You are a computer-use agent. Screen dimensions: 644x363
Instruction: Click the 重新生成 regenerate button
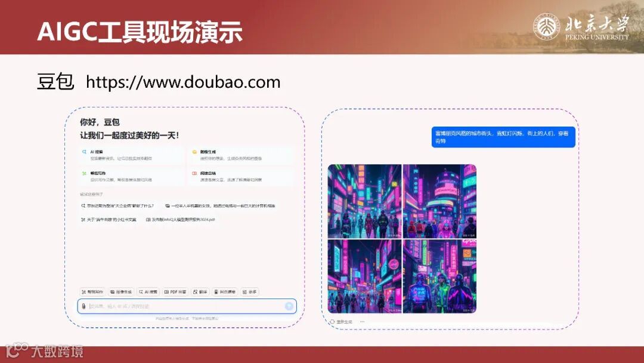(345, 321)
